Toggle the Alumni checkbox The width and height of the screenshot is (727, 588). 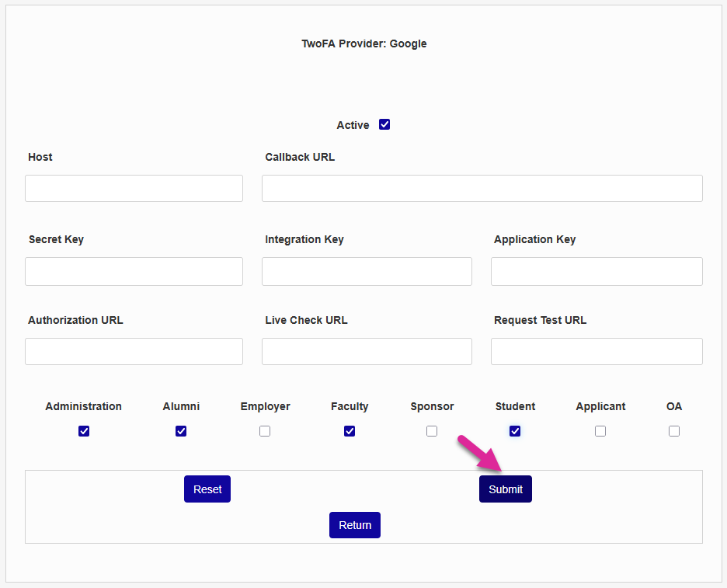181,431
